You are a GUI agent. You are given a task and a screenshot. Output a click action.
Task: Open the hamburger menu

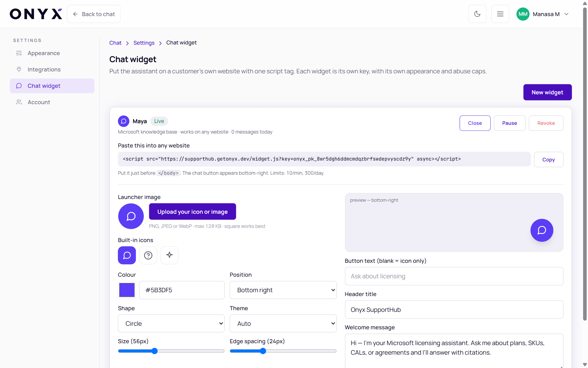(x=500, y=14)
